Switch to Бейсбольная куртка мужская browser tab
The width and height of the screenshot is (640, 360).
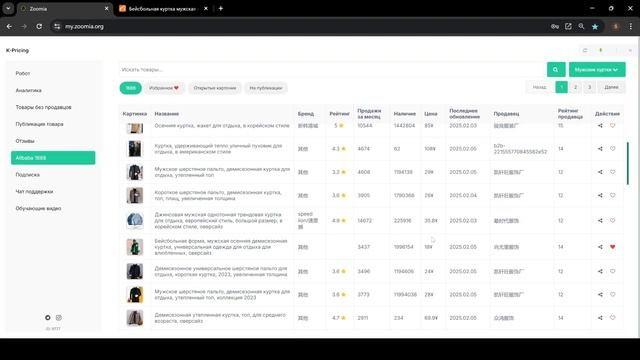(162, 9)
